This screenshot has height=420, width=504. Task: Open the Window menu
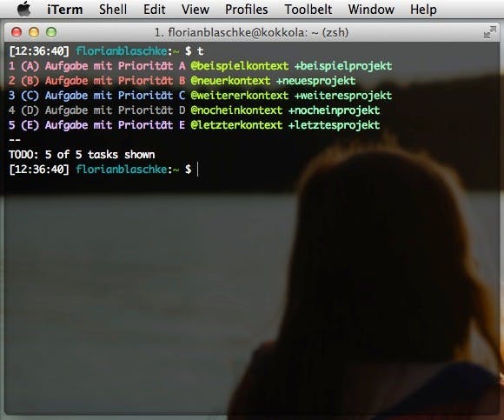(371, 10)
